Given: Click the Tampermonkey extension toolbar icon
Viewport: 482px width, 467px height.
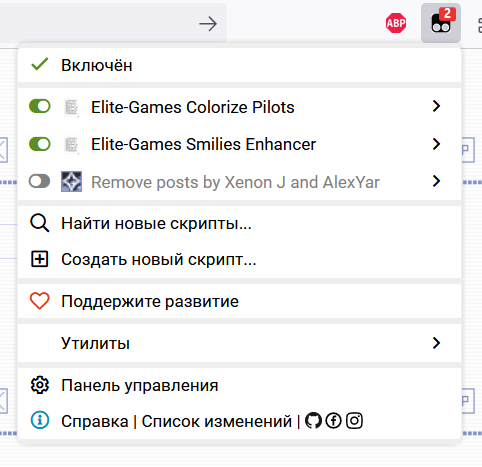Looking at the screenshot, I should point(441,23).
